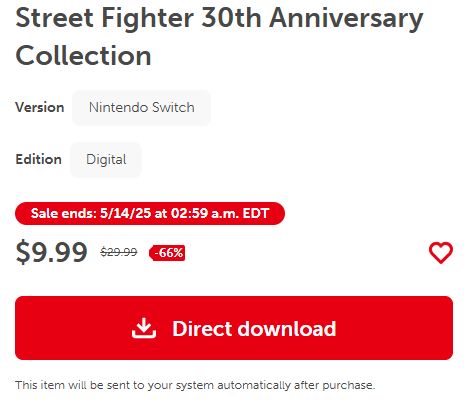
Task: Click the $9.99 sale price
Action: pos(52,252)
